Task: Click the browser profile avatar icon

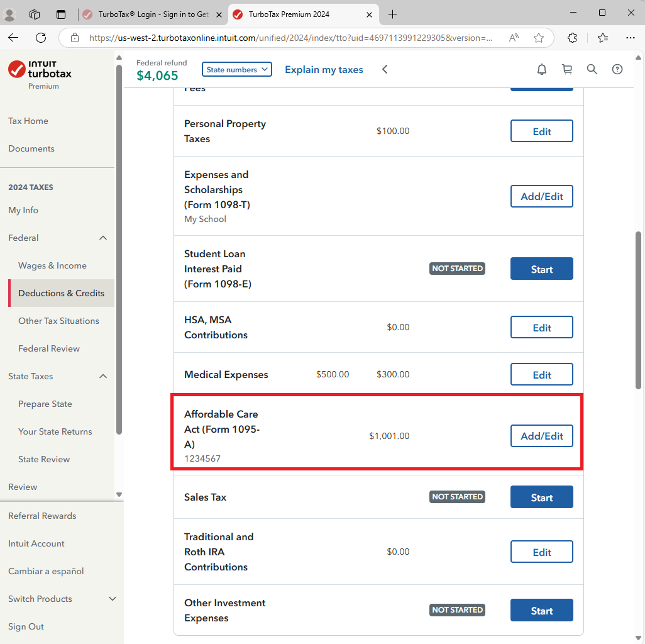Action: pos(9,14)
